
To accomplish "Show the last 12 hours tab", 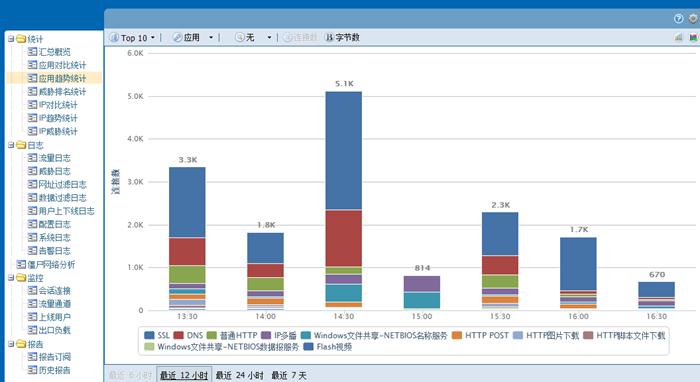I will click(x=184, y=375).
